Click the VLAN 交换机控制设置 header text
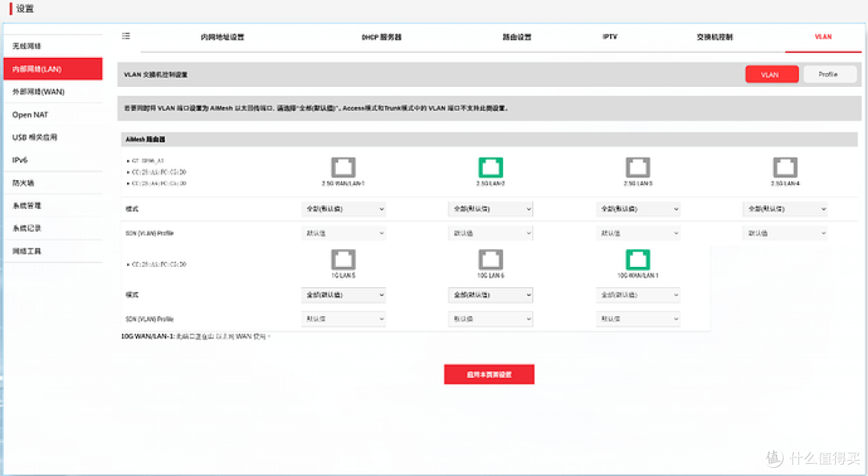Screen dimensions: 868x476 click(156, 74)
